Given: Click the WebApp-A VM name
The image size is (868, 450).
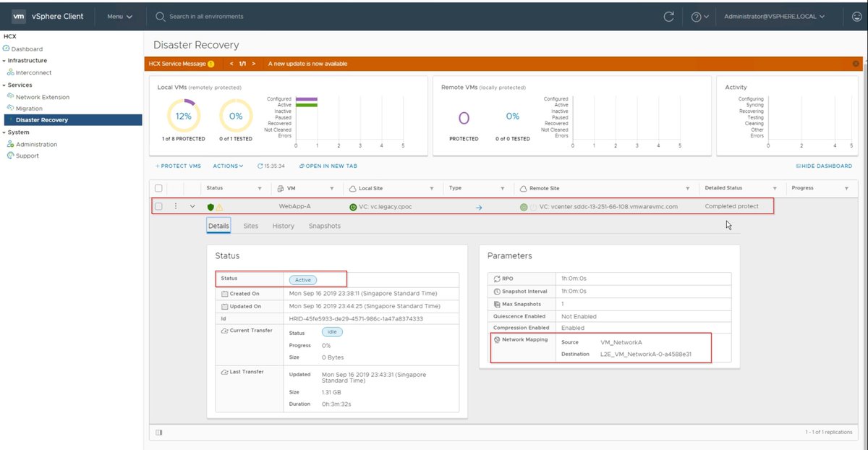Looking at the screenshot, I should (295, 206).
